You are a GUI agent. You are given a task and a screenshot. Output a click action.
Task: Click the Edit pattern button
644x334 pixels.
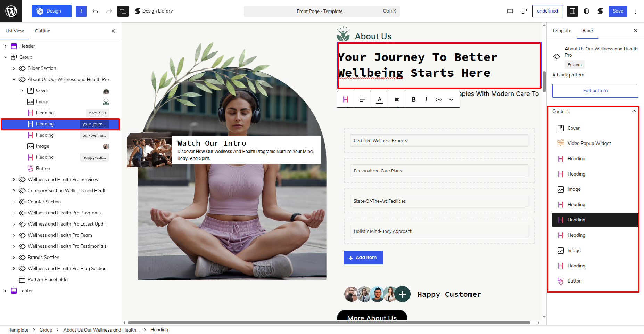tap(595, 90)
